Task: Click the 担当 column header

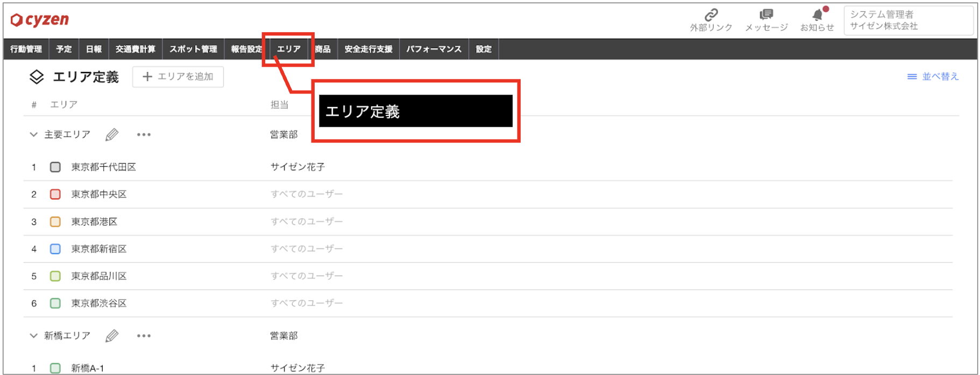Action: coord(279,105)
